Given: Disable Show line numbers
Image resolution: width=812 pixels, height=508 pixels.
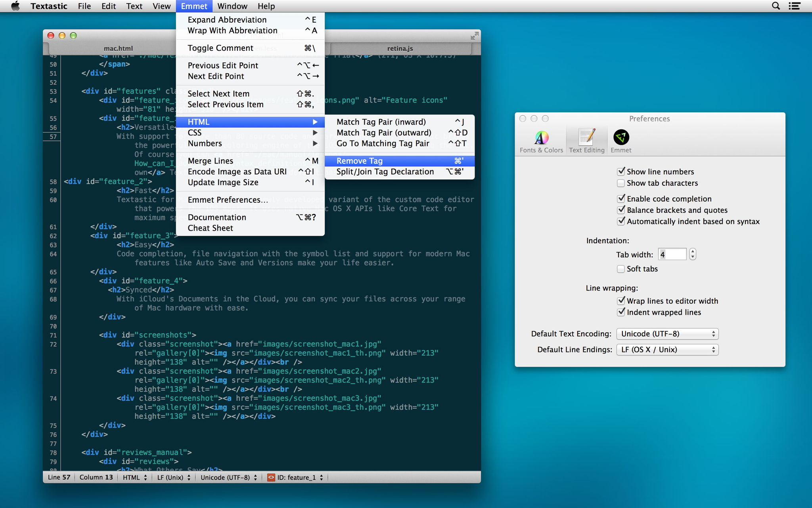Looking at the screenshot, I should pyautogui.click(x=622, y=171).
